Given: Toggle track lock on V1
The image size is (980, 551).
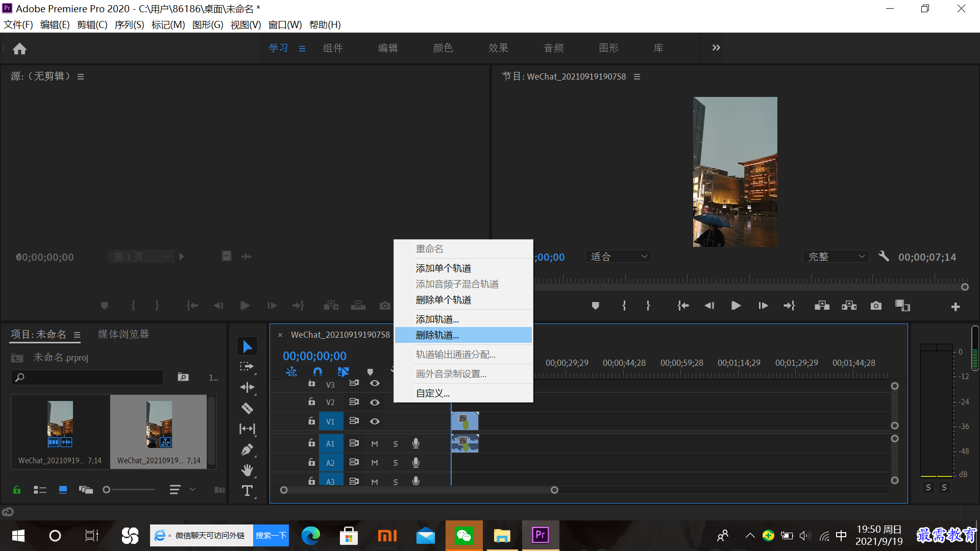Looking at the screenshot, I should [311, 421].
